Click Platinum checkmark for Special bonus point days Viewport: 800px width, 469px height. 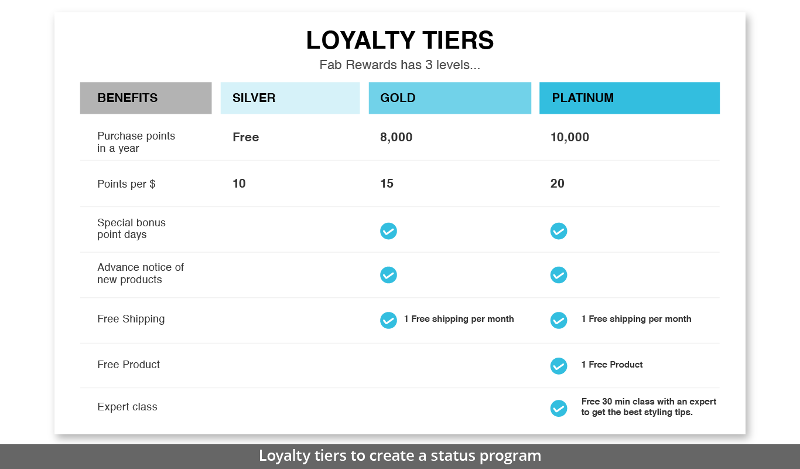[559, 231]
